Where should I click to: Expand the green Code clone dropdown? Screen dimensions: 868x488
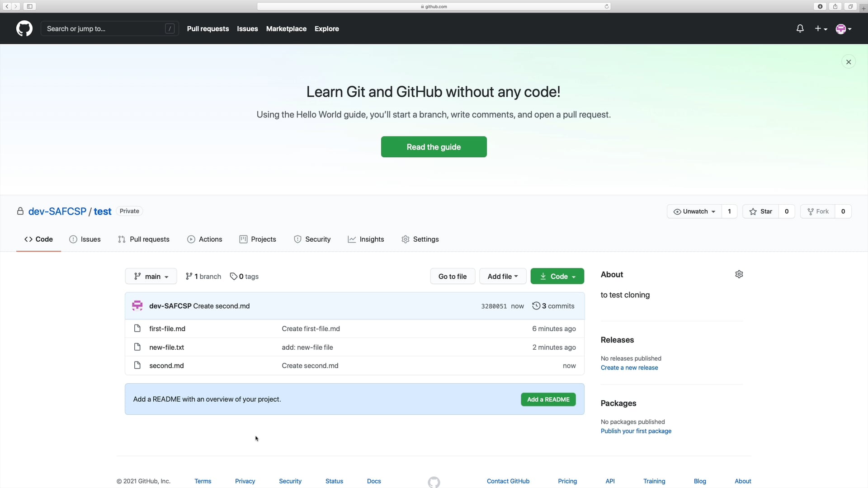click(557, 277)
